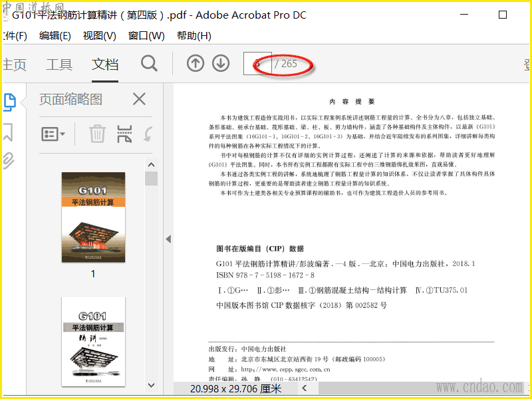Open the 视图(V) menu
The height and width of the screenshot is (399, 532).
[x=99, y=36]
